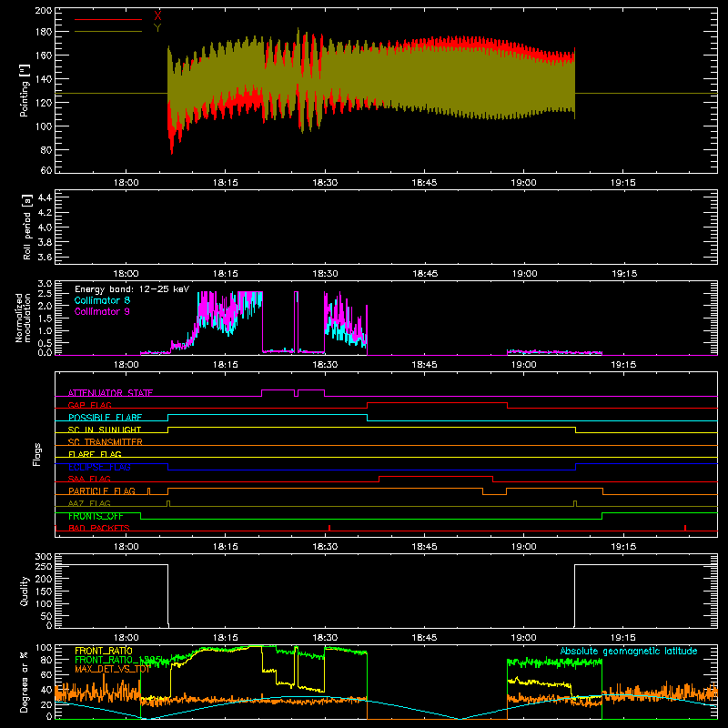Select the olive "Y" legend label
This screenshot has width=728, height=728.
tap(157, 28)
